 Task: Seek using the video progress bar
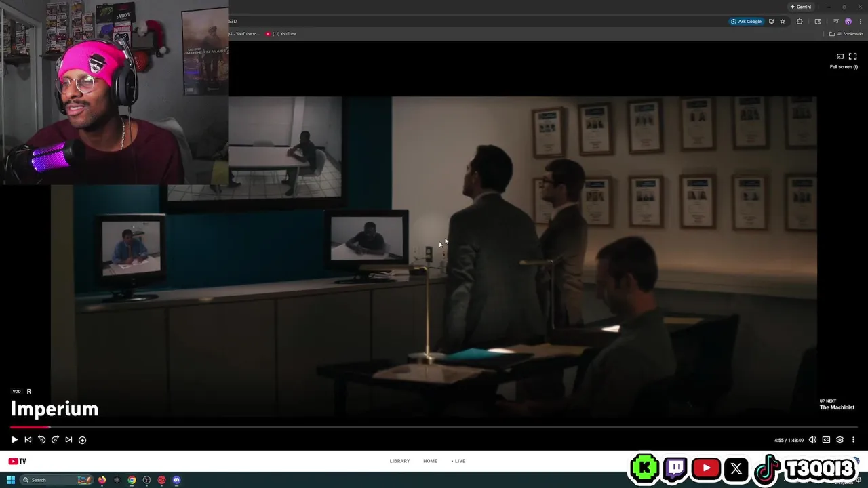tap(434, 427)
